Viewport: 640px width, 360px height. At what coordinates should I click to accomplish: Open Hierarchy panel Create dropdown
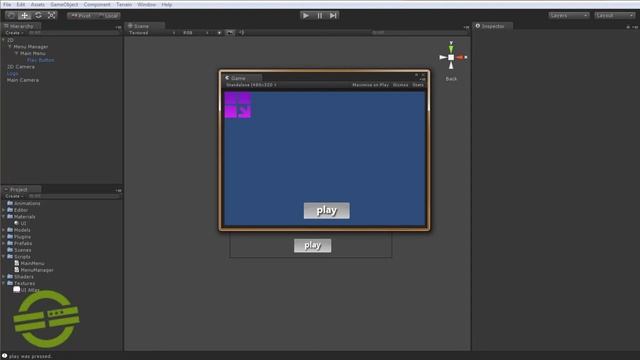click(14, 33)
